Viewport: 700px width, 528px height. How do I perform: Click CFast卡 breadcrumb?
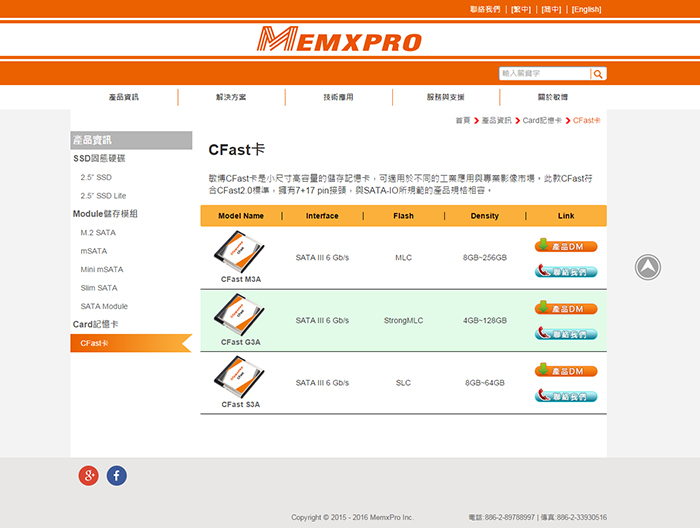587,121
